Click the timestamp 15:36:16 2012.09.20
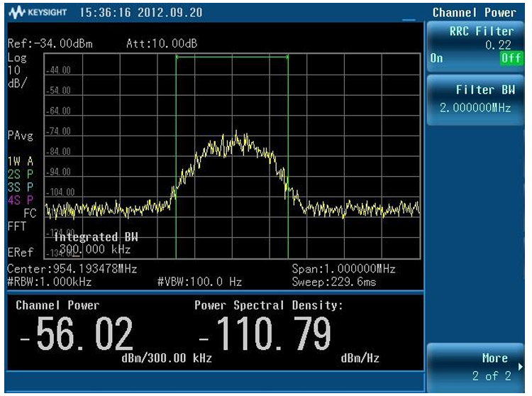The height and width of the screenshot is (396, 532). point(141,13)
